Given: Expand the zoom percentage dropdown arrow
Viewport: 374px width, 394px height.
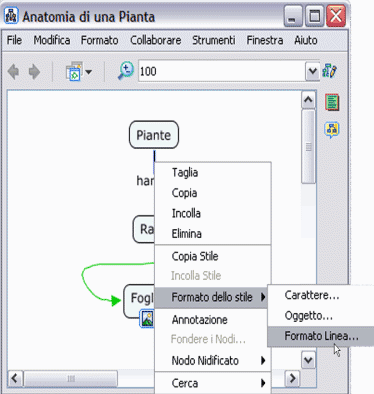Looking at the screenshot, I should 312,71.
